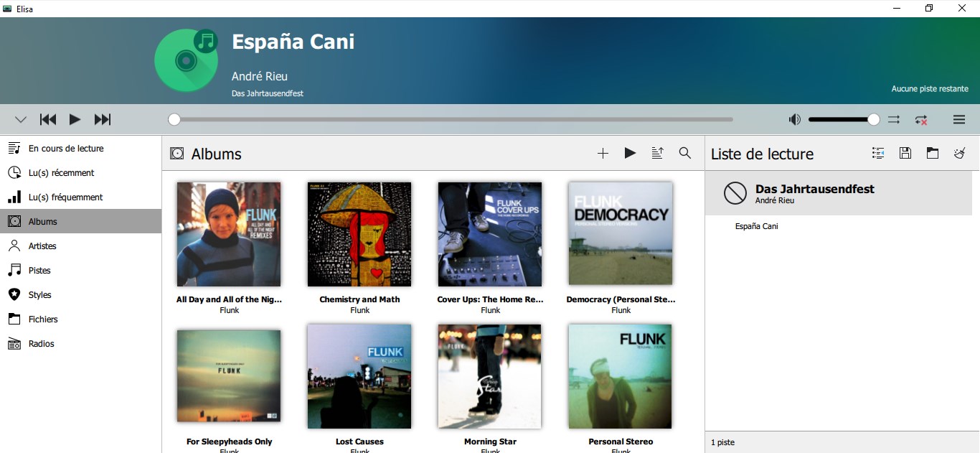Save the playlist with the floppy icon
The height and width of the screenshot is (453, 980).
[905, 153]
